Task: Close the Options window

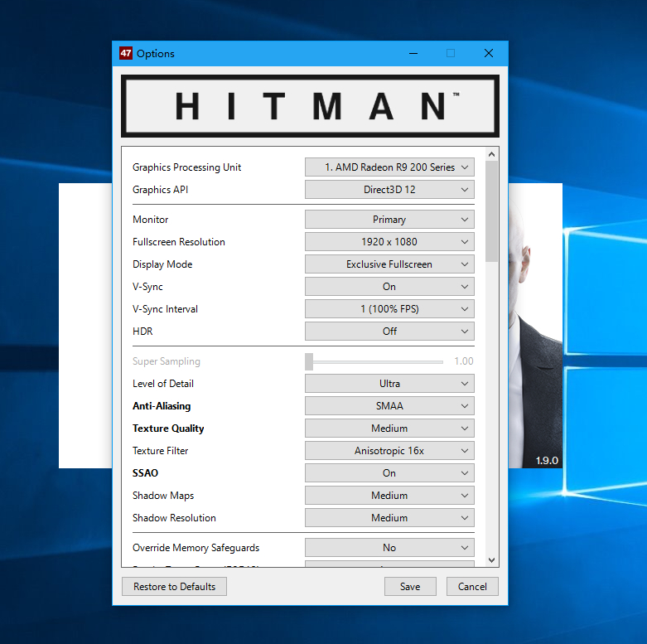Action: (489, 53)
